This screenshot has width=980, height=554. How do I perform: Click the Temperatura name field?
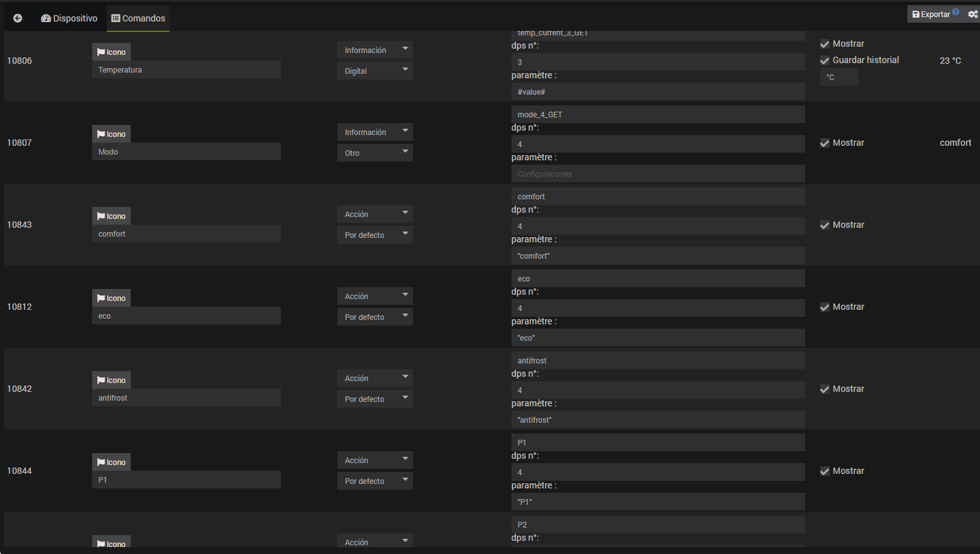[186, 70]
